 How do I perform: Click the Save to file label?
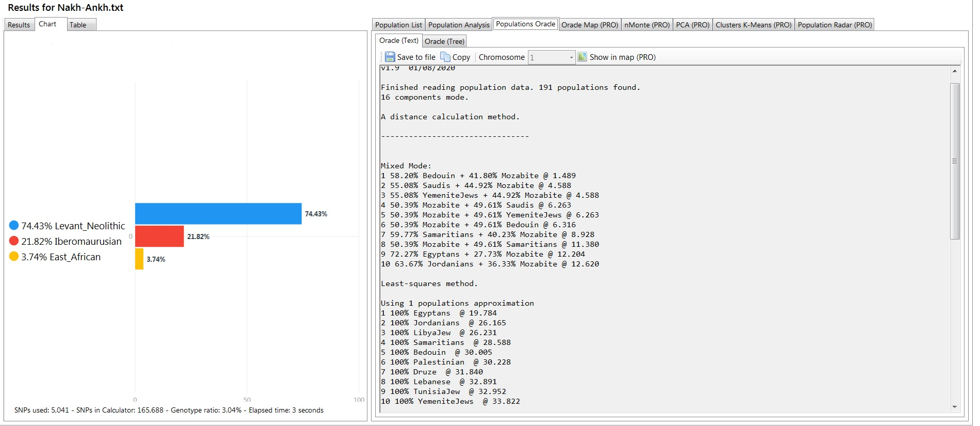pos(416,57)
